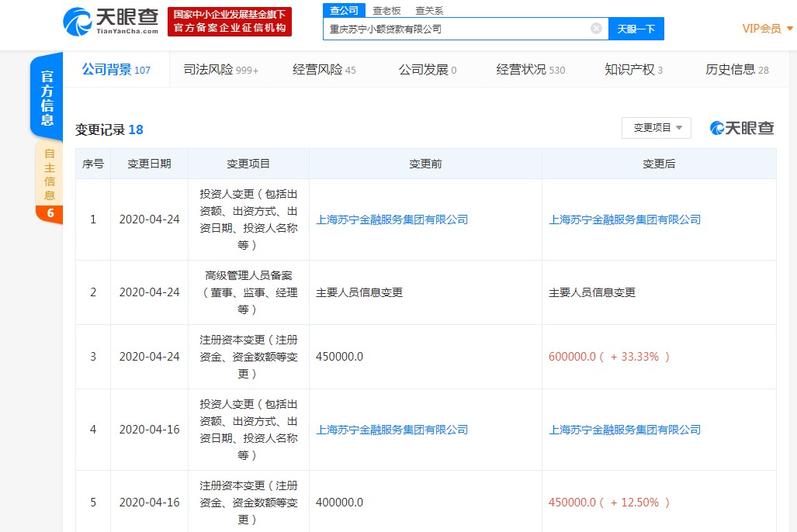797x532 pixels.
Task: Select the 查公司 search tab
Action: click(x=343, y=10)
